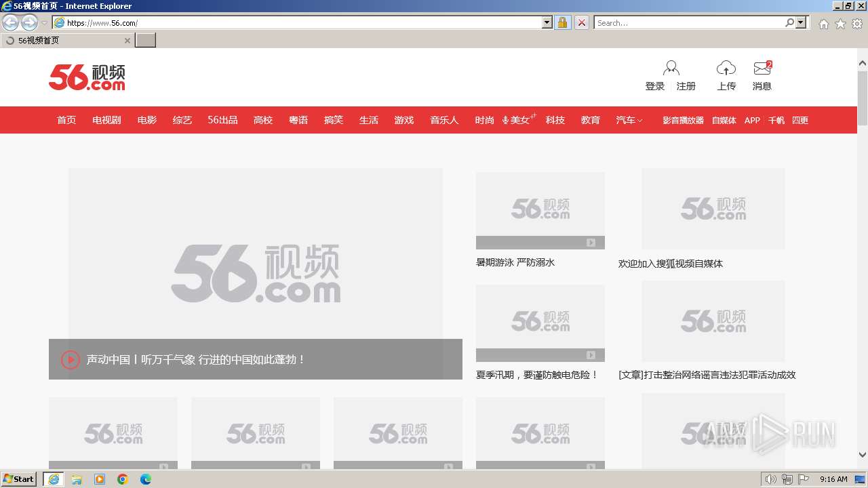
Task: Click the 上传 cloud upload icon
Action: coord(726,68)
